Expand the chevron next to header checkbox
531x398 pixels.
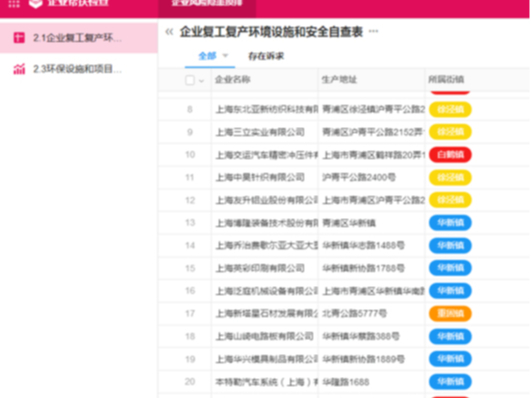click(x=201, y=81)
